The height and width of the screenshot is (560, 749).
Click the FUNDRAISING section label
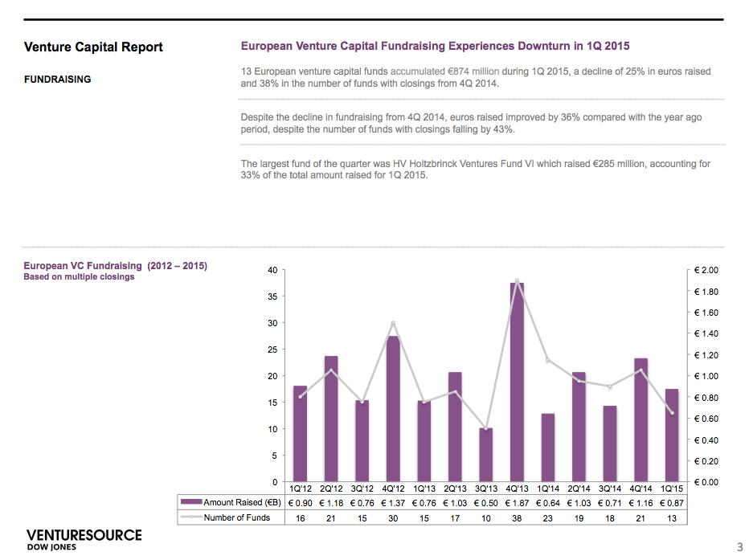point(57,80)
